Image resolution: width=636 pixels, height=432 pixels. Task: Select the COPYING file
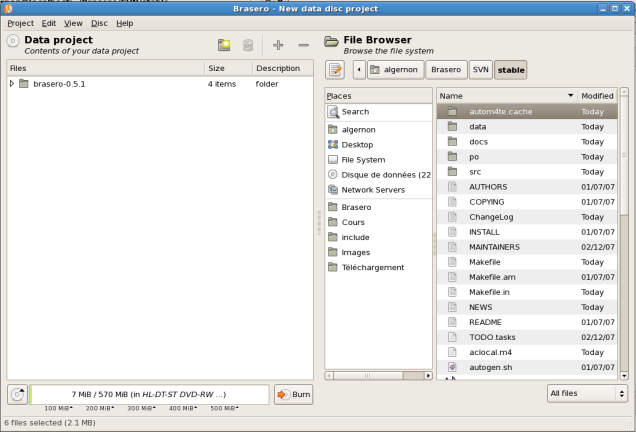(x=527, y=202)
